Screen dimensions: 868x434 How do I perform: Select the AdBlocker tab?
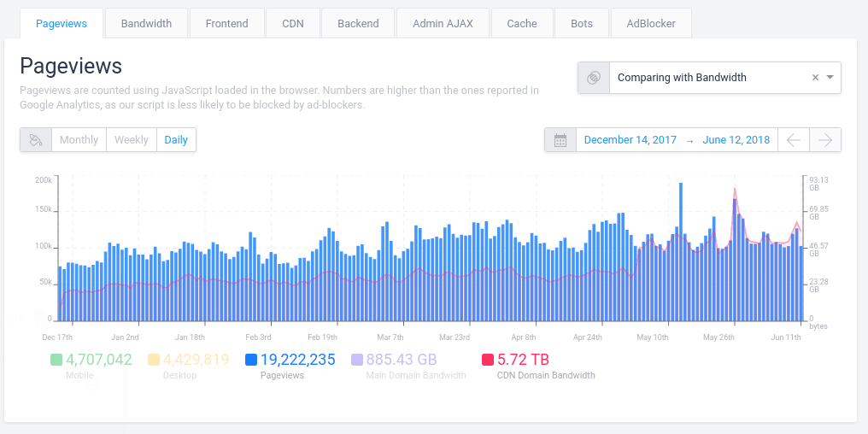(x=651, y=23)
